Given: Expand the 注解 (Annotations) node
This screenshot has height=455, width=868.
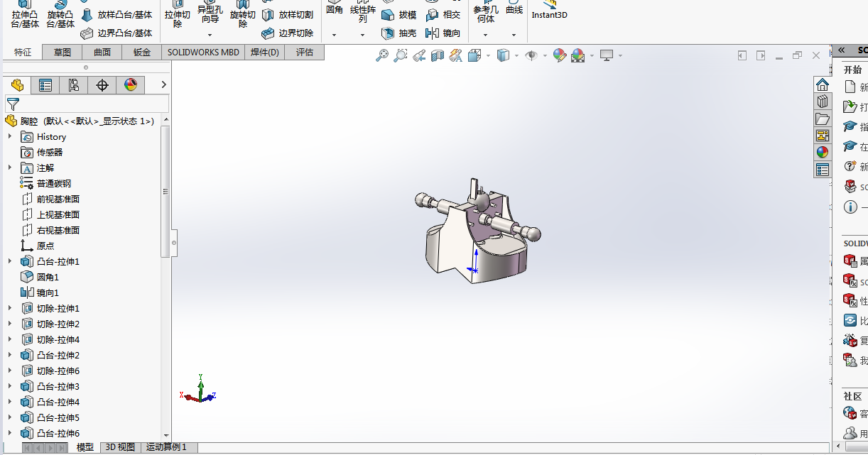Looking at the screenshot, I should click(10, 168).
